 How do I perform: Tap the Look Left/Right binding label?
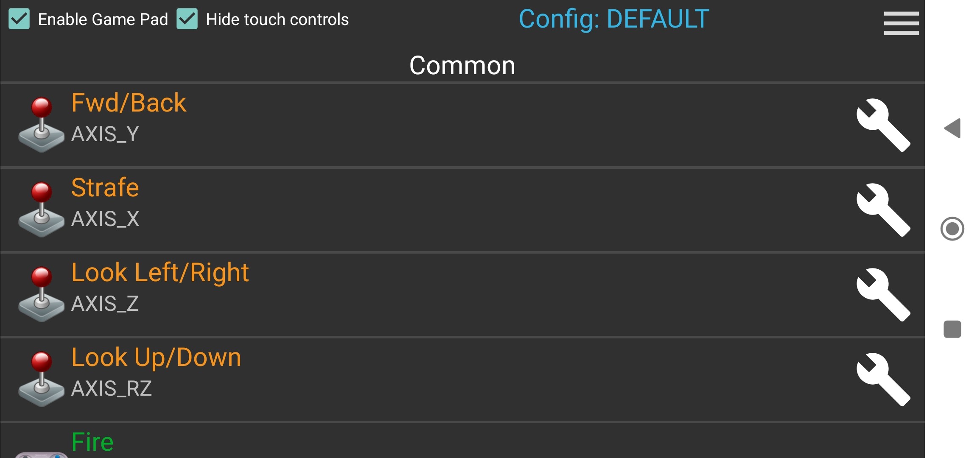click(160, 273)
